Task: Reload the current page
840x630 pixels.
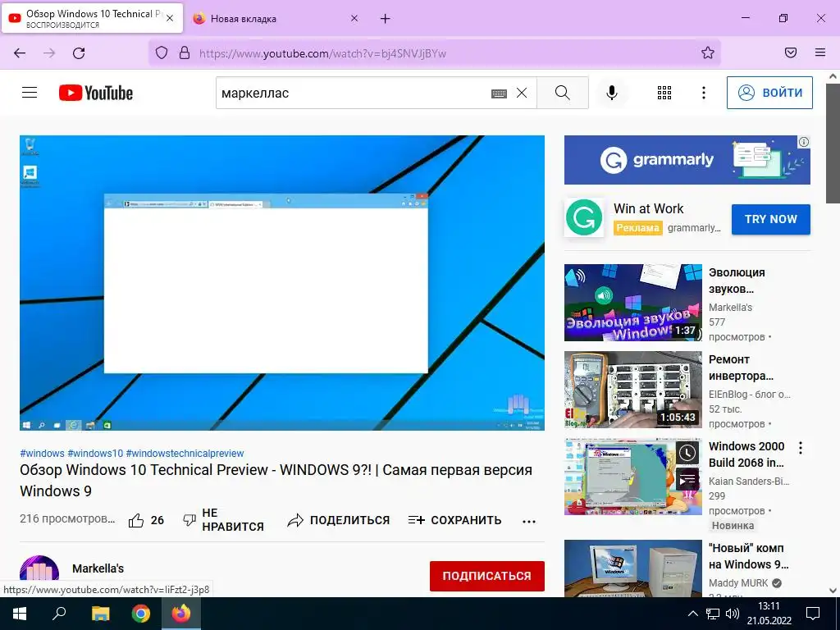Action: (79, 53)
